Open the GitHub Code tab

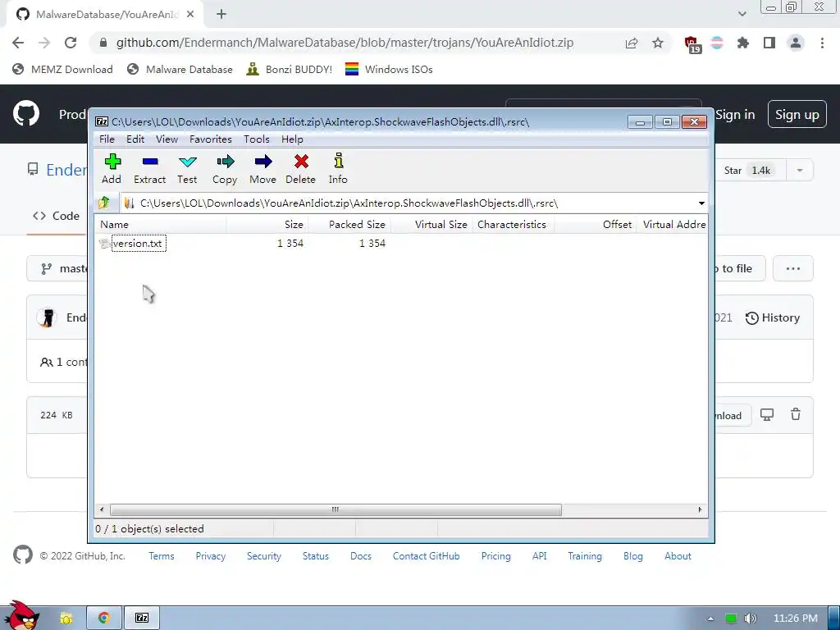pos(57,216)
